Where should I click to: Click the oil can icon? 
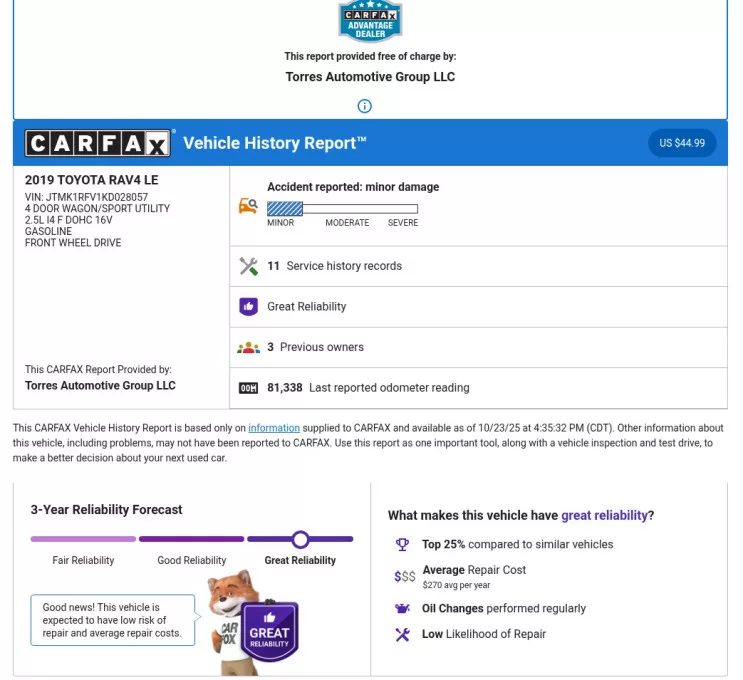click(403, 608)
